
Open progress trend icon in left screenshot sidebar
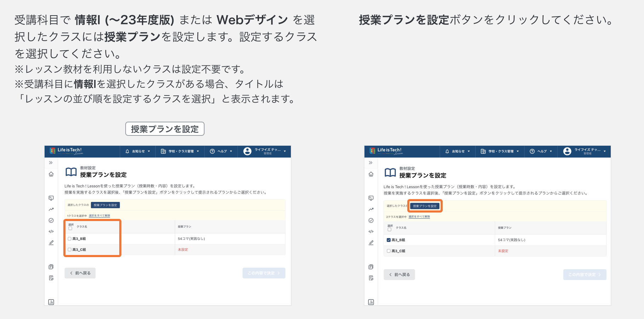(x=51, y=209)
